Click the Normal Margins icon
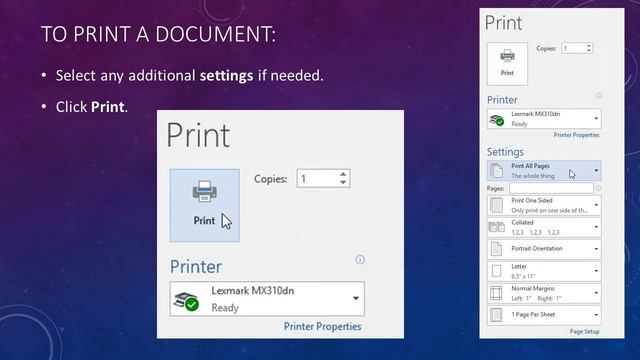 point(496,293)
